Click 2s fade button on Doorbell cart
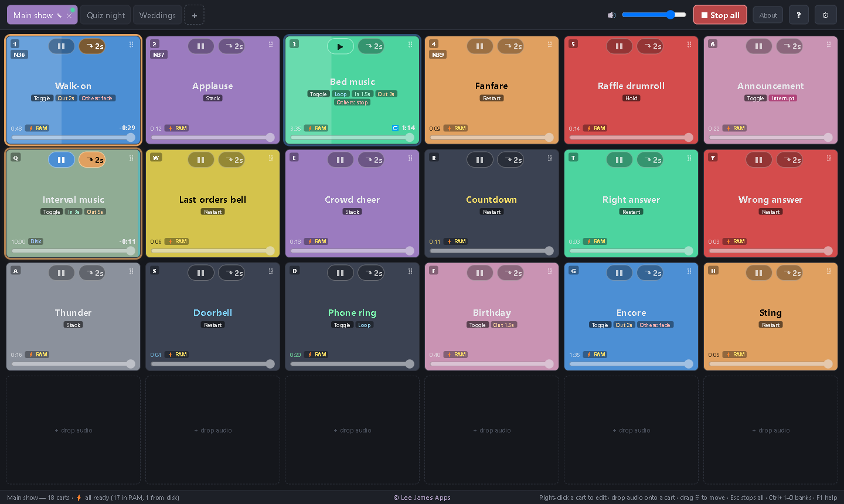 (232, 273)
